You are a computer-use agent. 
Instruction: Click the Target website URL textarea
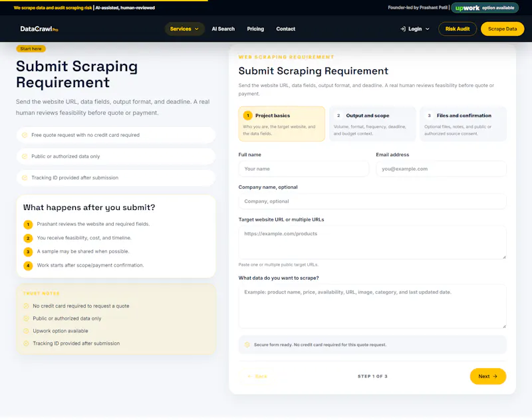coord(372,243)
